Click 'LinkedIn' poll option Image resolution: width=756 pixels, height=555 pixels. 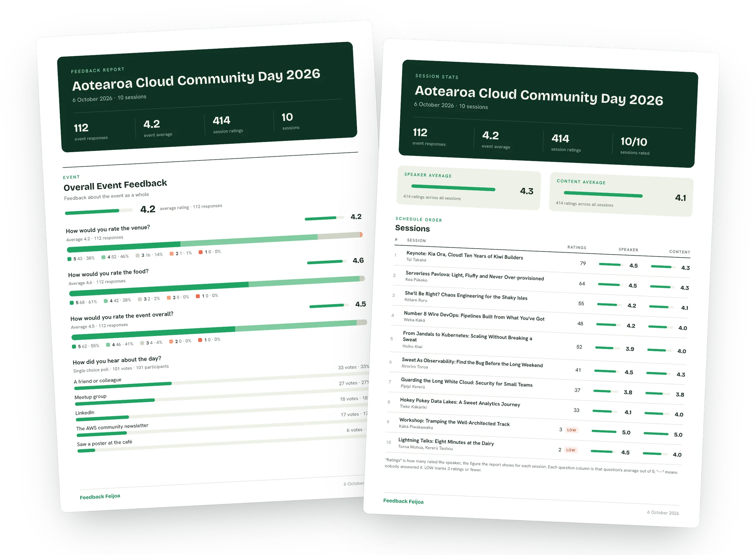(85, 413)
